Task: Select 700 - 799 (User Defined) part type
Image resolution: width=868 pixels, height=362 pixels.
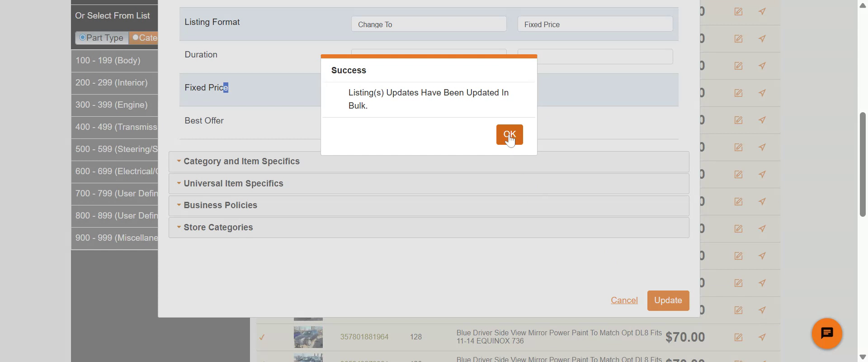Action: 114,194
